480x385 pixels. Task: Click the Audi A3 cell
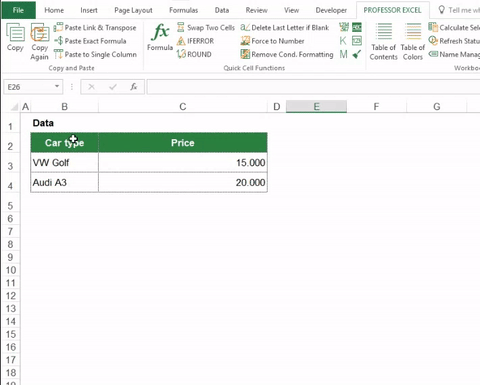click(64, 182)
